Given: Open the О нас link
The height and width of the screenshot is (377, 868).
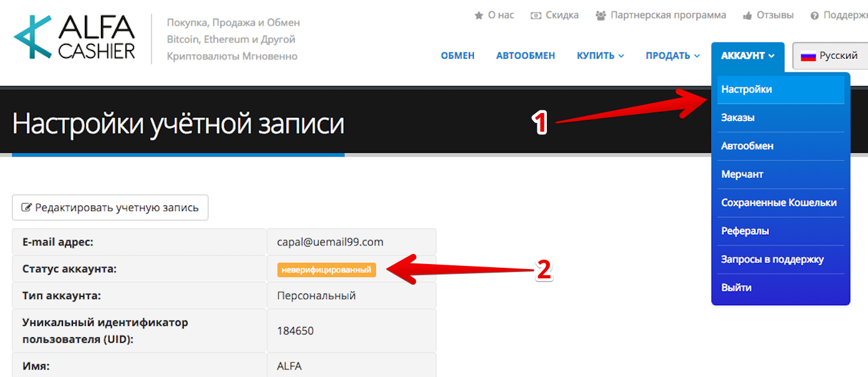Looking at the screenshot, I should click(501, 15).
